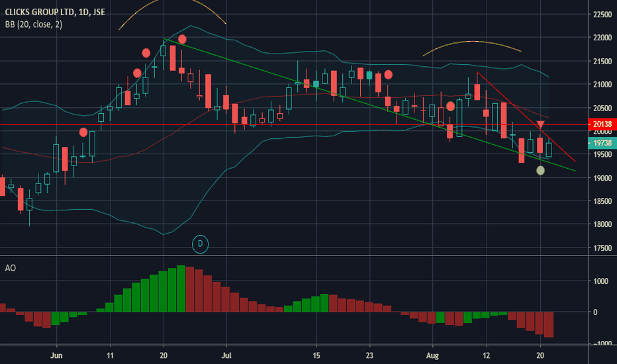Click the 0 label on AO scale
The height and width of the screenshot is (364, 617).
[595, 312]
